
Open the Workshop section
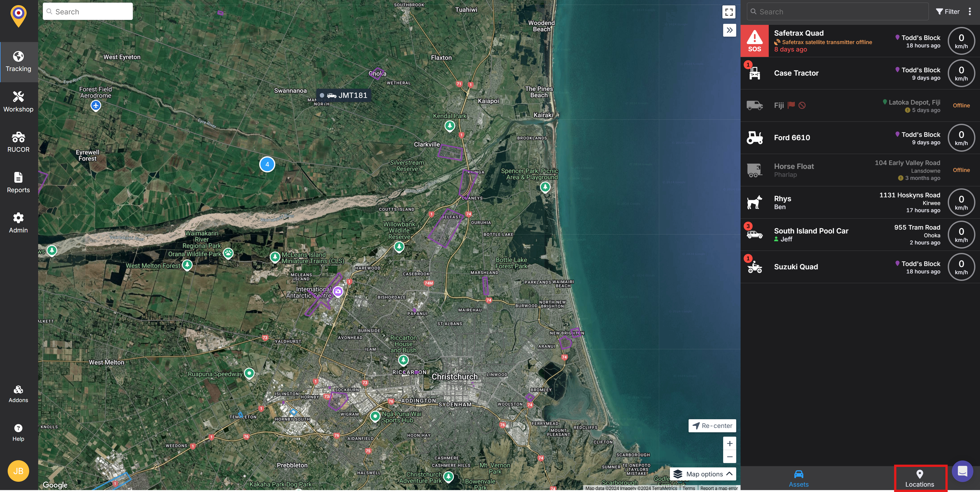(19, 102)
